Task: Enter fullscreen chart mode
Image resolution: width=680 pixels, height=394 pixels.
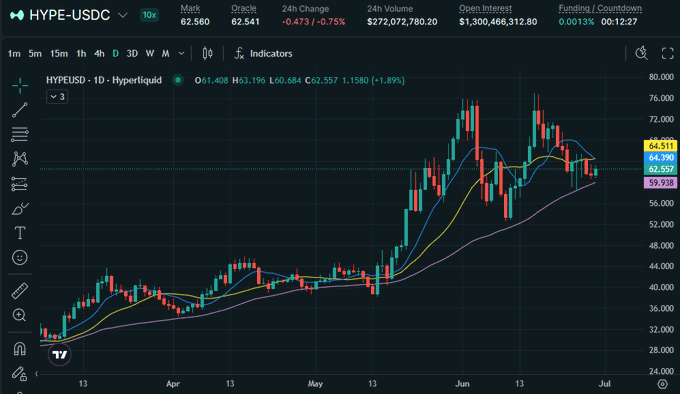Action: [x=667, y=53]
